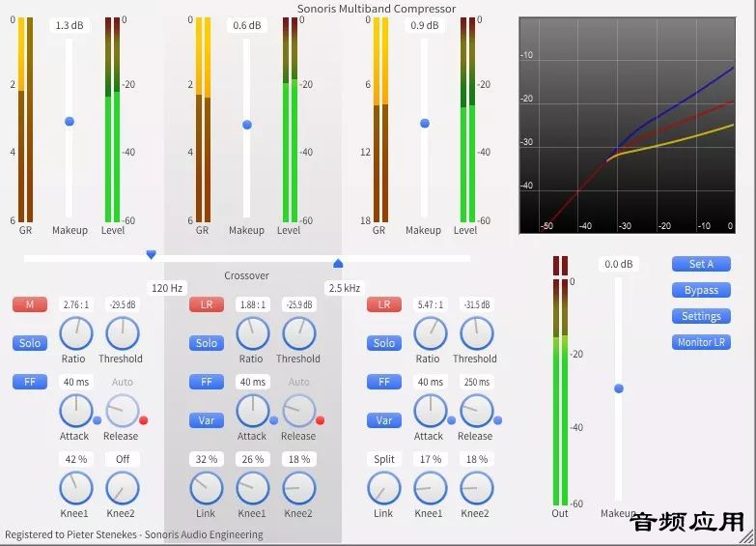The width and height of the screenshot is (756, 546).
Task: Click the mid band Release knob
Action: (x=299, y=411)
